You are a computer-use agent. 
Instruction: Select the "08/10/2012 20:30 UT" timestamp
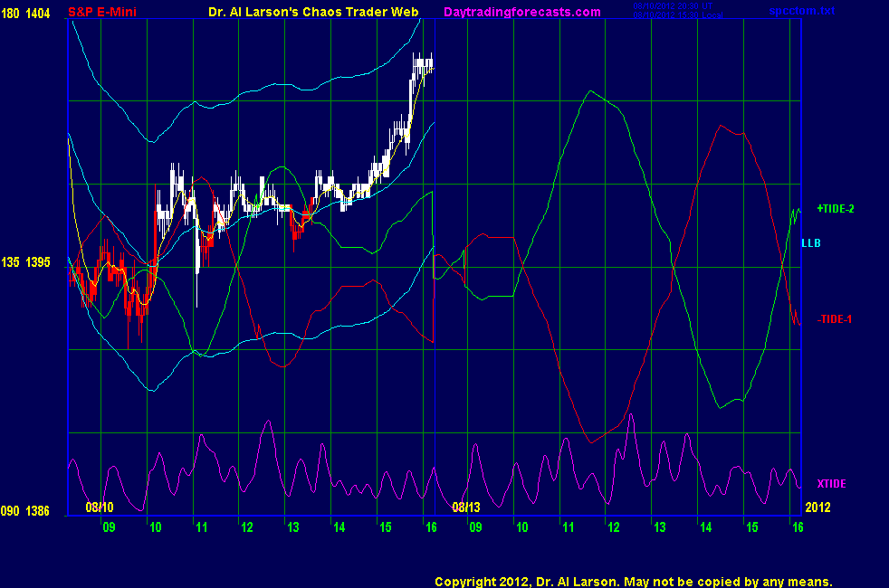coord(673,5)
